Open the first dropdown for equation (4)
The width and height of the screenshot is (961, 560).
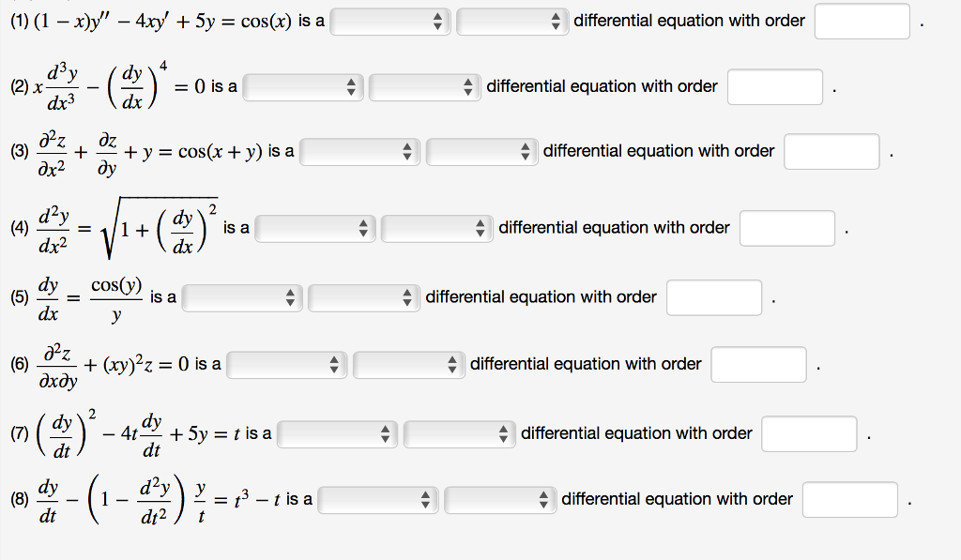click(x=314, y=228)
